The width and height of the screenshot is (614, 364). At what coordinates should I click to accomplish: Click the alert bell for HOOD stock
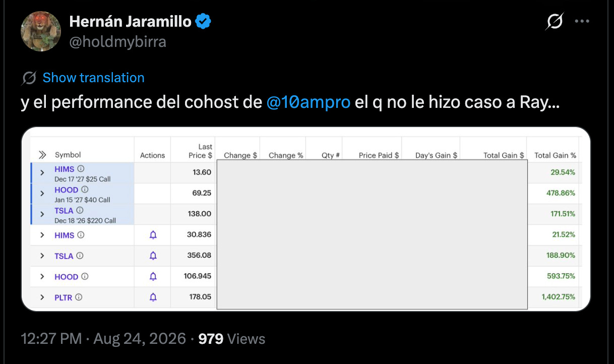click(153, 276)
